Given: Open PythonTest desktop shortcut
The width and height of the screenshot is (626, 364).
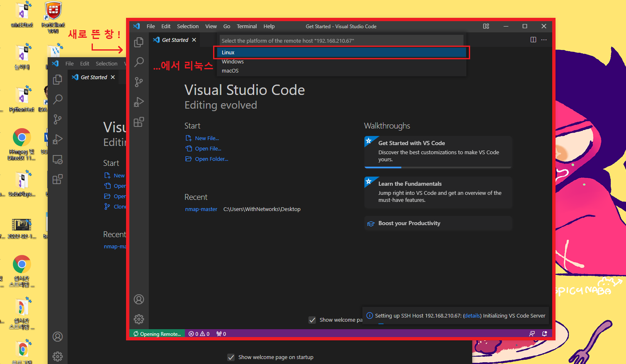Looking at the screenshot, I should coord(22,99).
